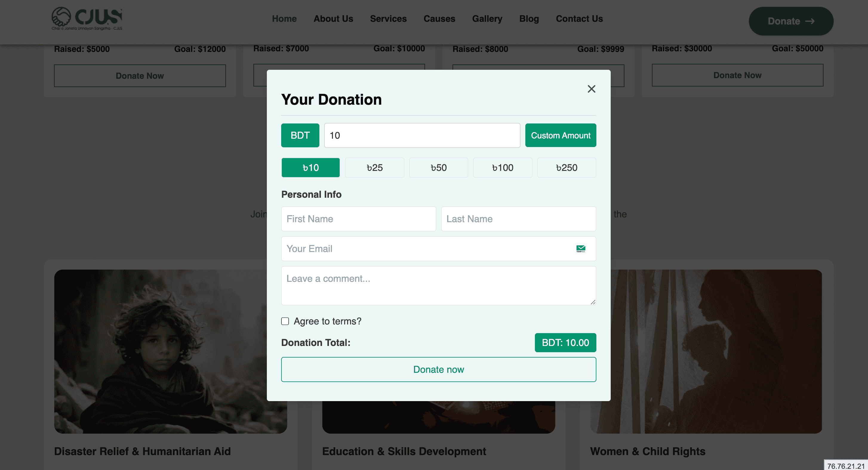The image size is (868, 470).
Task: Pick the ৳50 donation option
Action: [x=438, y=168]
